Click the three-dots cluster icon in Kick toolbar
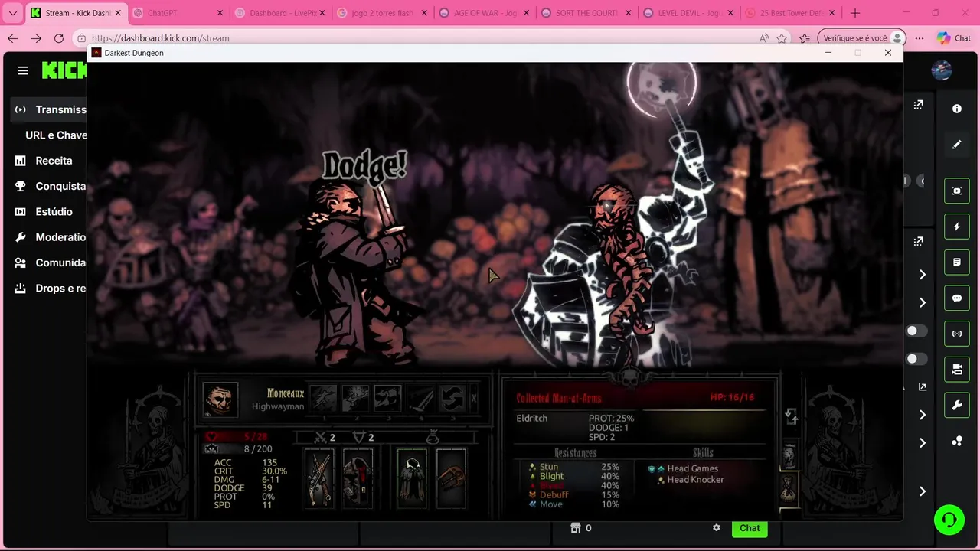The width and height of the screenshot is (980, 551). coord(957,441)
